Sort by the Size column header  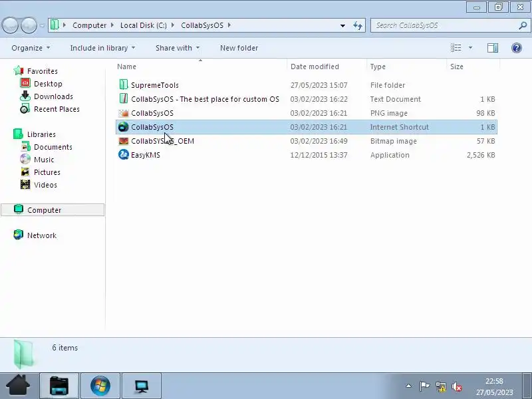point(473,66)
